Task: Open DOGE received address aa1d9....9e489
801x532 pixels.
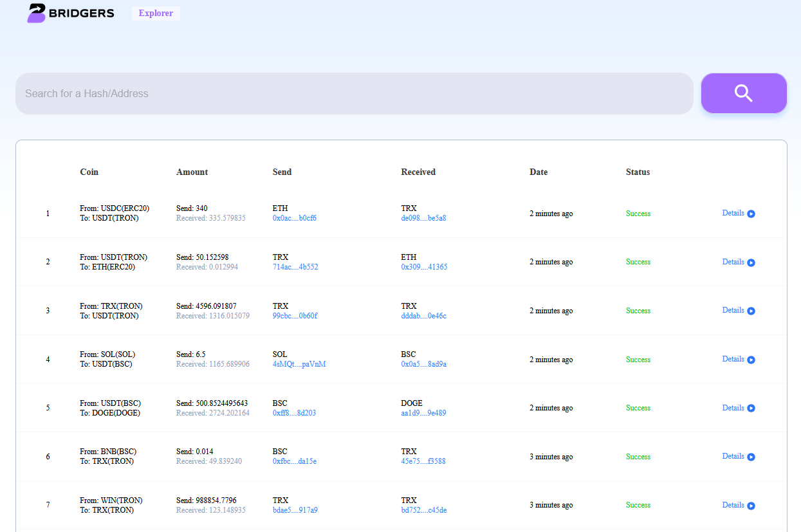Action: [x=423, y=413]
